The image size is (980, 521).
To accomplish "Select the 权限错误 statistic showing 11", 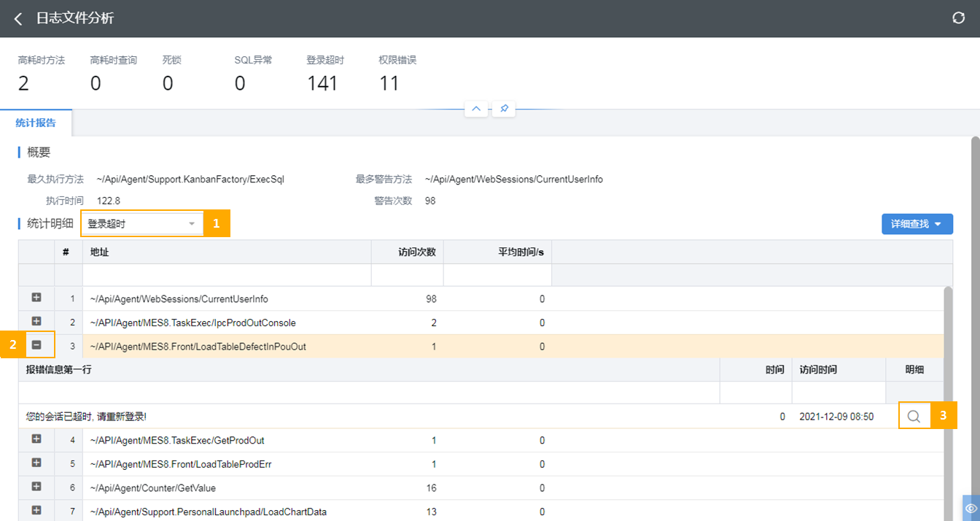I will click(397, 74).
